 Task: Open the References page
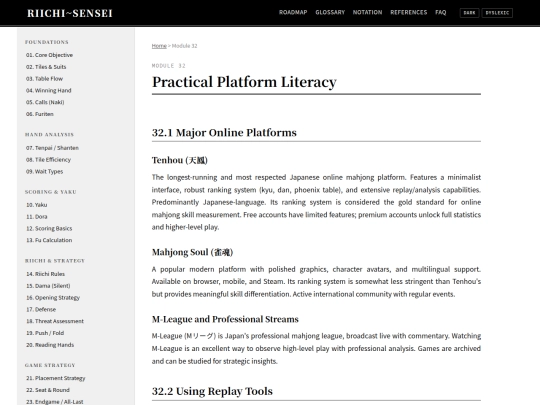point(408,12)
